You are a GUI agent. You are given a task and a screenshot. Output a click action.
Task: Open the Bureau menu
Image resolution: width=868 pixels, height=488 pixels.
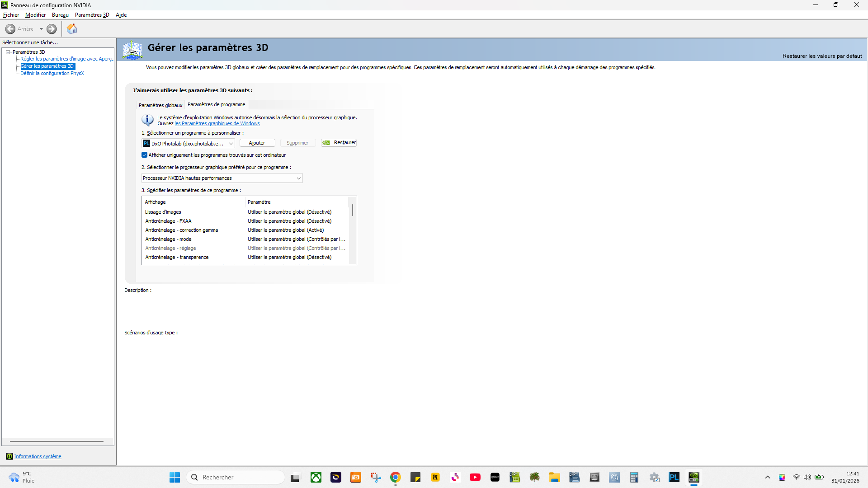pyautogui.click(x=60, y=15)
